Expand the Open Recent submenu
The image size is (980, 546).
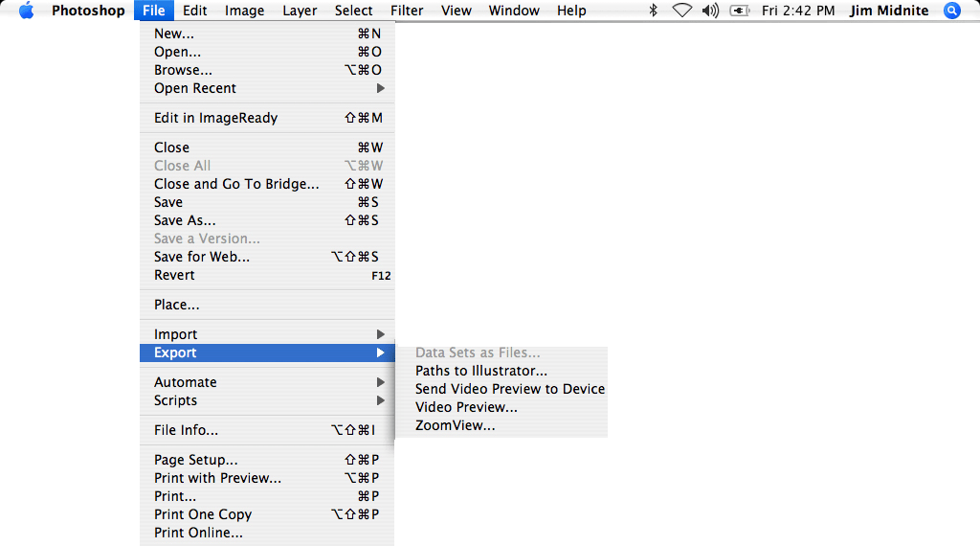[267, 88]
